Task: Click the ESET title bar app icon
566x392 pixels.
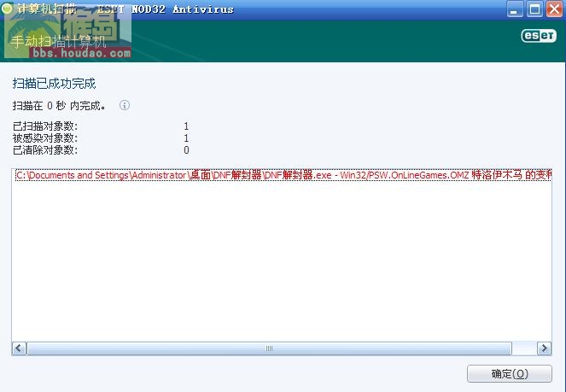Action: tap(7, 8)
